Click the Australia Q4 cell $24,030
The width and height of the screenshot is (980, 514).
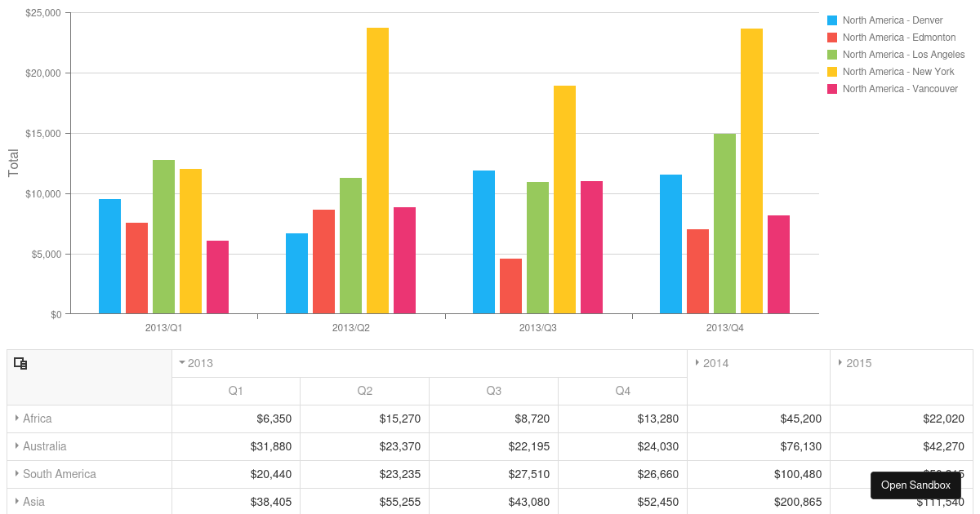[x=623, y=446]
